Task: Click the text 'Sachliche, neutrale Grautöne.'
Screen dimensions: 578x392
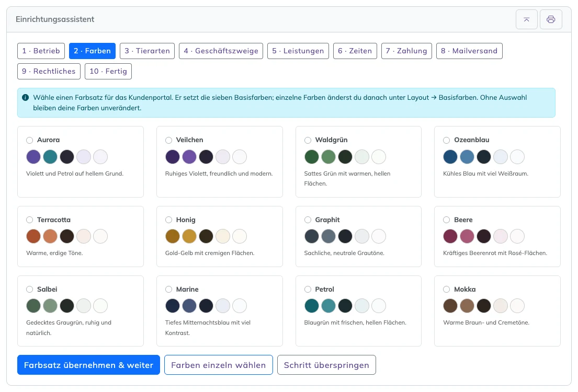Action: (344, 253)
